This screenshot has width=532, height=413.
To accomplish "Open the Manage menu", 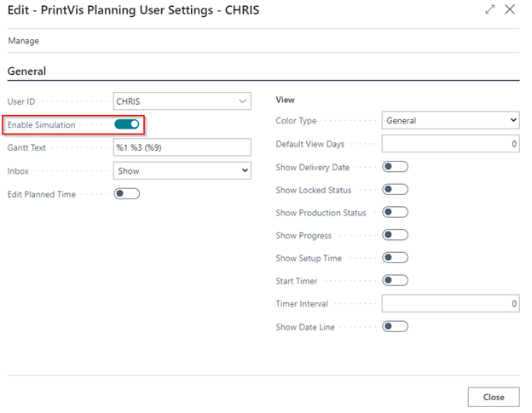I will coord(23,41).
